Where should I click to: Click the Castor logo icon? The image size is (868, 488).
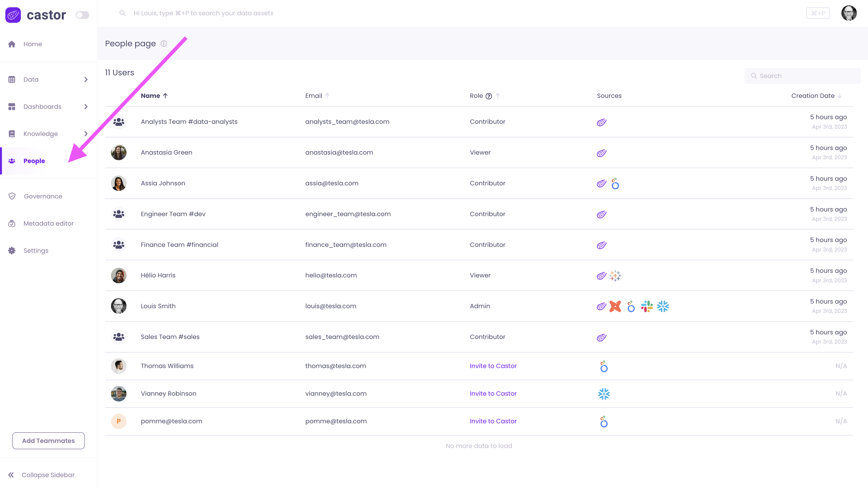(x=13, y=15)
